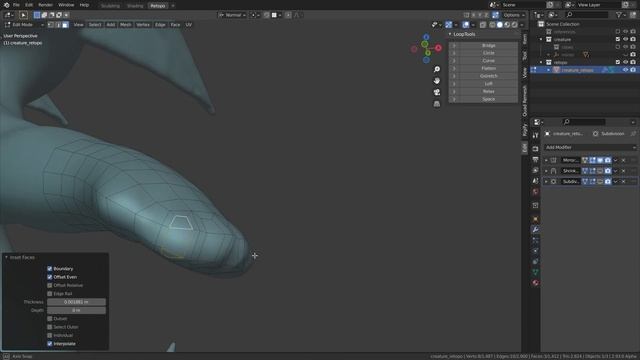640x360 pixels.
Task: Click Relax button in LoopTools
Action: (488, 91)
